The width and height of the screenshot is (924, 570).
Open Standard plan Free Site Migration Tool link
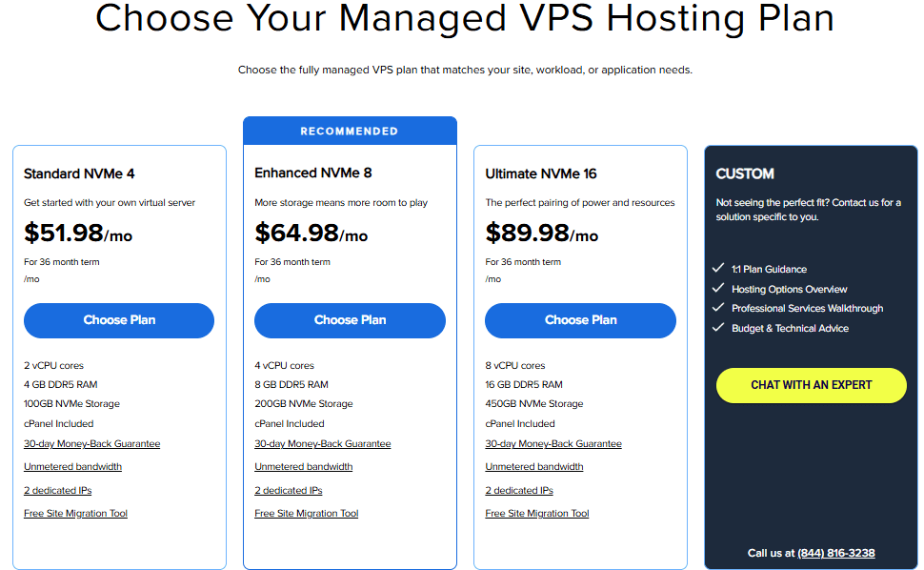point(75,514)
